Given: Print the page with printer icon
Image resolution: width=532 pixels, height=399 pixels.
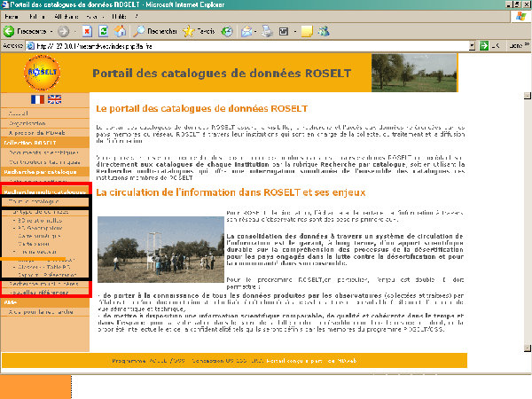Looking at the screenshot, I should (268, 32).
